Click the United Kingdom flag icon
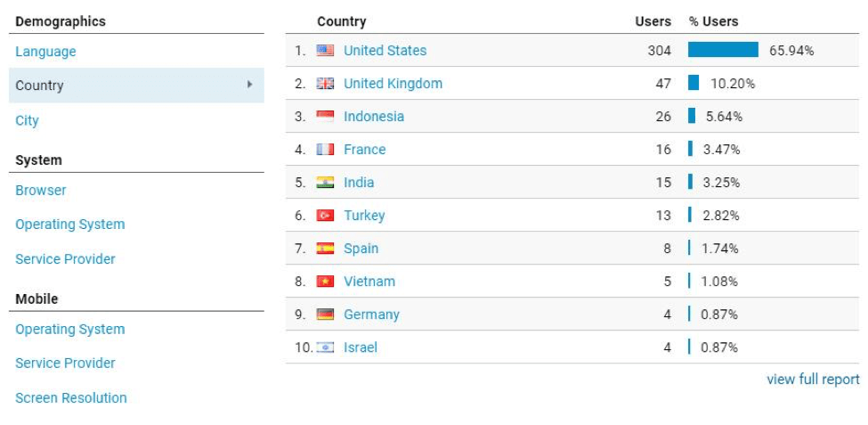Screen dimensions: 868x425 325,84
